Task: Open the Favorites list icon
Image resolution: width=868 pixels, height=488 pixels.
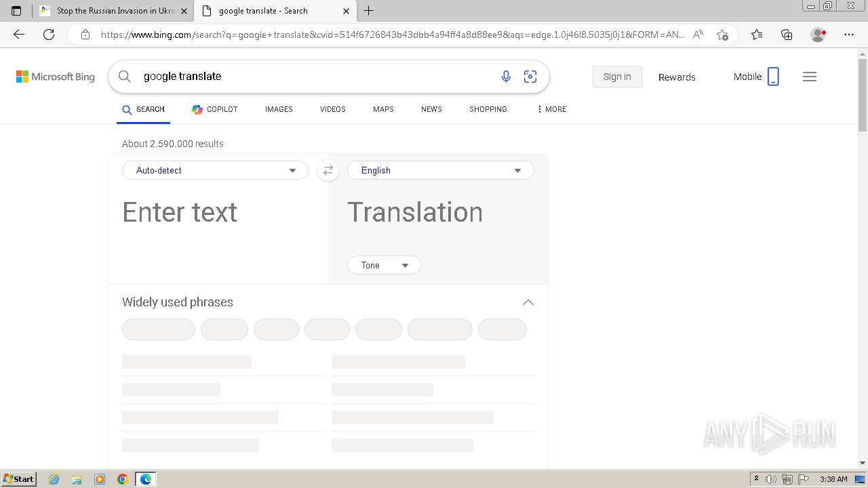Action: [x=757, y=35]
